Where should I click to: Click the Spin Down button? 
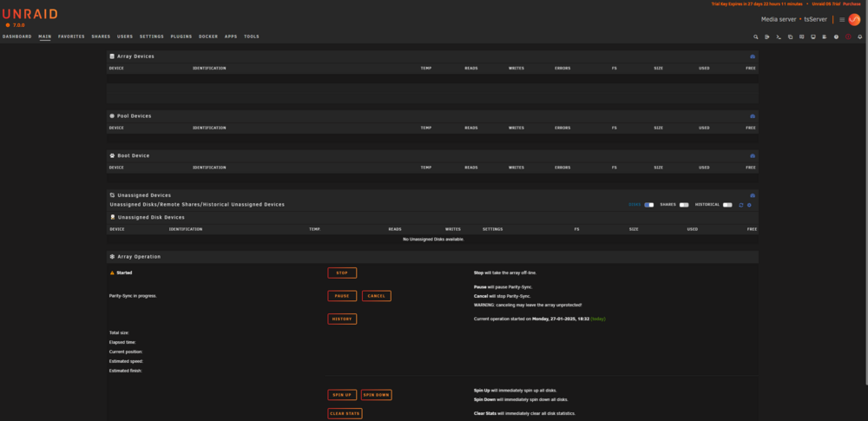click(x=377, y=395)
